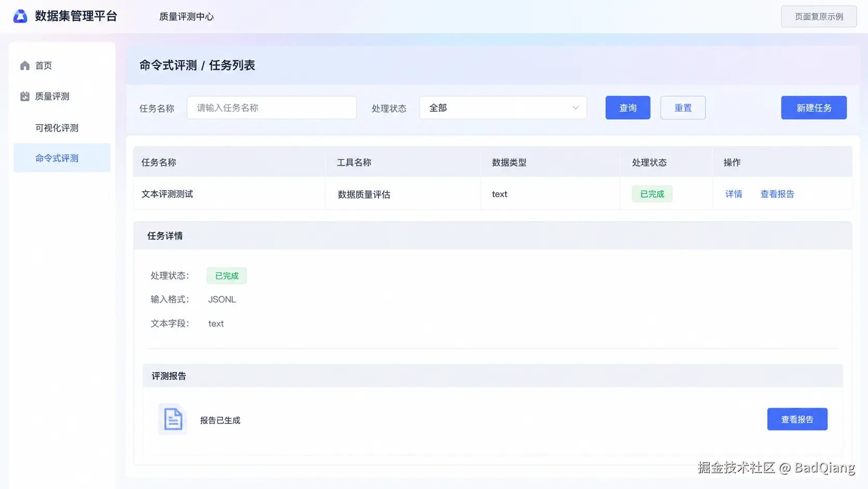Click the 新建任务 button
The height and width of the screenshot is (489, 868).
coord(813,108)
